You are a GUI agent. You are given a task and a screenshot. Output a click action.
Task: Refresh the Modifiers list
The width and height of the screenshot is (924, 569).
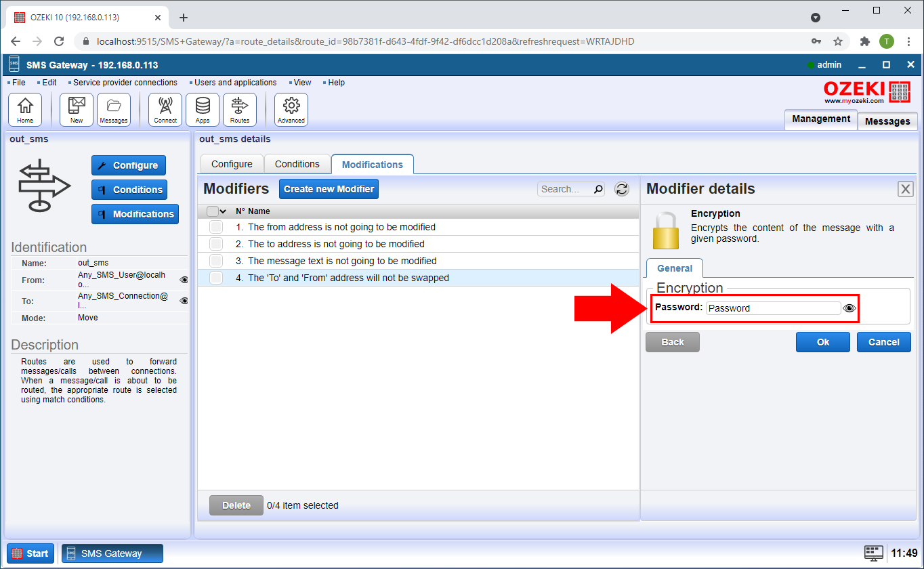622,189
